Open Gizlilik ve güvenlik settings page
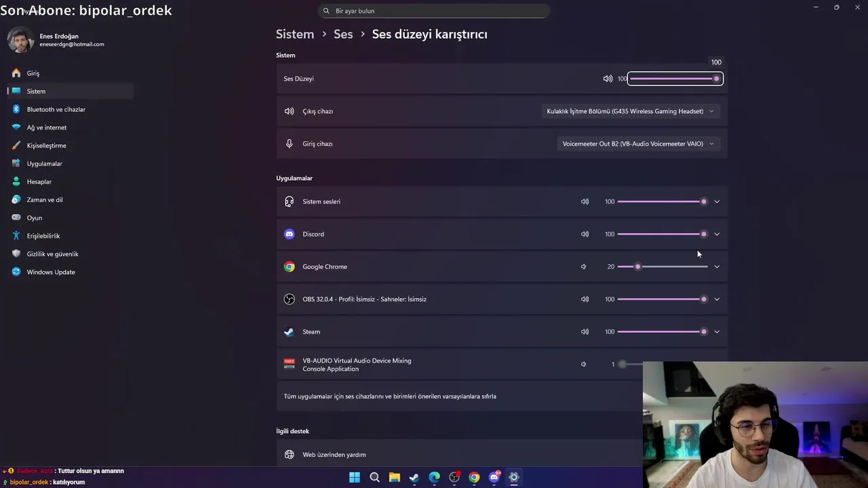868x488 pixels. [71, 254]
